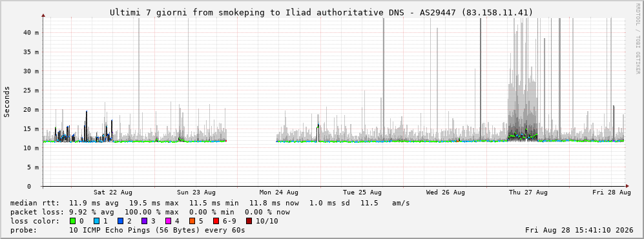Click the Tue 25 Aug axis label
This screenshot has width=644, height=239.
[x=362, y=192]
